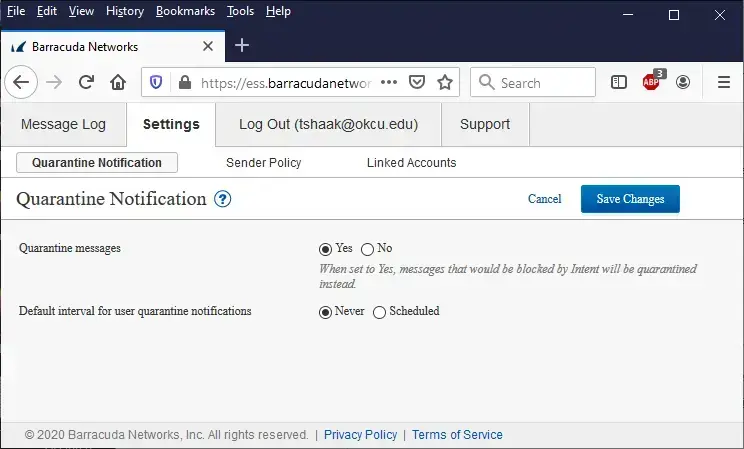This screenshot has height=449, width=744.
Task: Bookmark this page with the star icon
Action: click(x=445, y=82)
